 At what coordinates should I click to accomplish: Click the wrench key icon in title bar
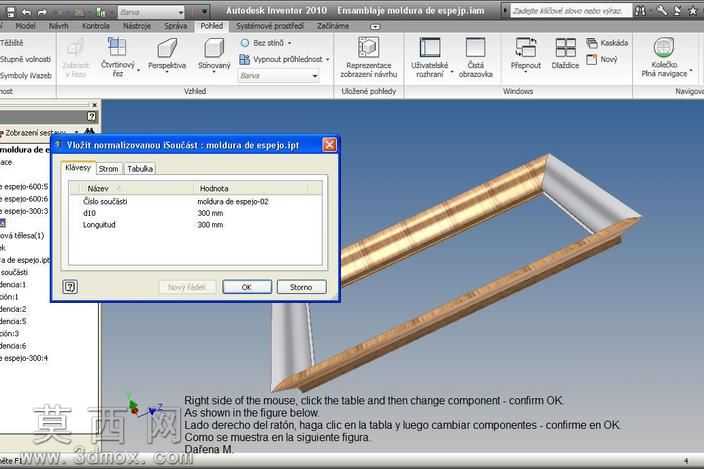tap(662, 11)
